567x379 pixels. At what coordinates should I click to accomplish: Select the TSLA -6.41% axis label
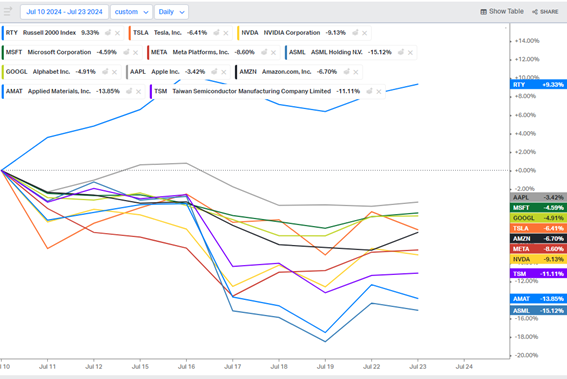[x=538, y=228]
